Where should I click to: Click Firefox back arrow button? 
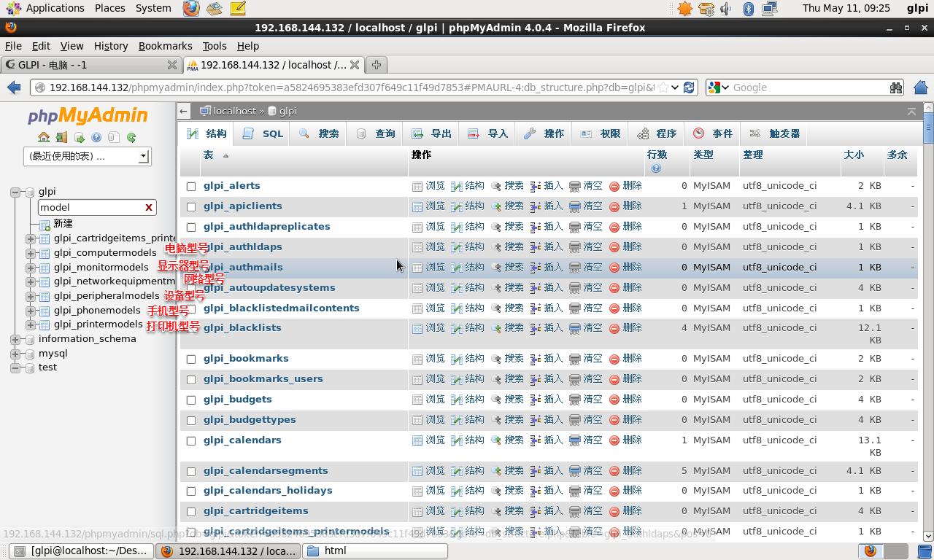[x=14, y=87]
